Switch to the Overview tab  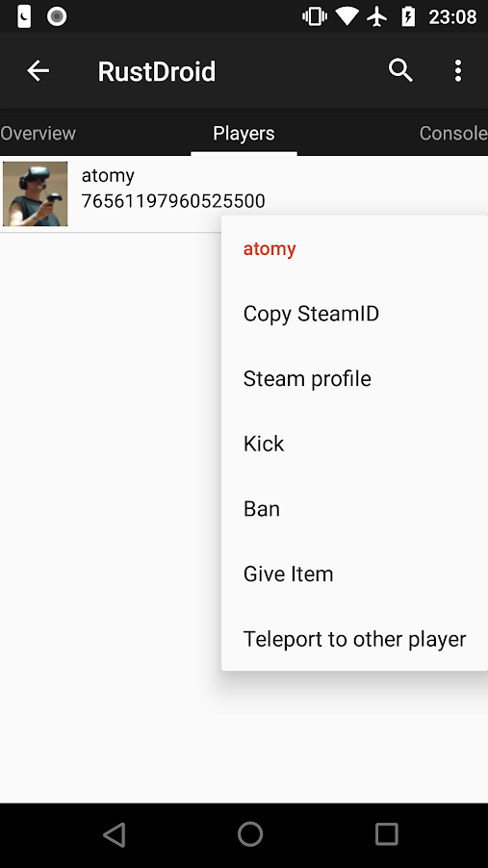pos(38,133)
